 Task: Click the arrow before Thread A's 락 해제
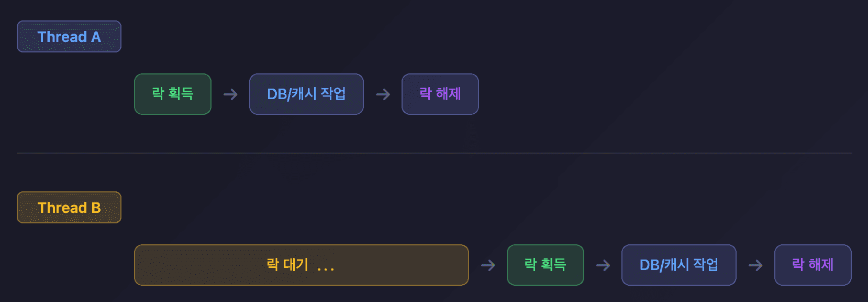[x=383, y=94]
